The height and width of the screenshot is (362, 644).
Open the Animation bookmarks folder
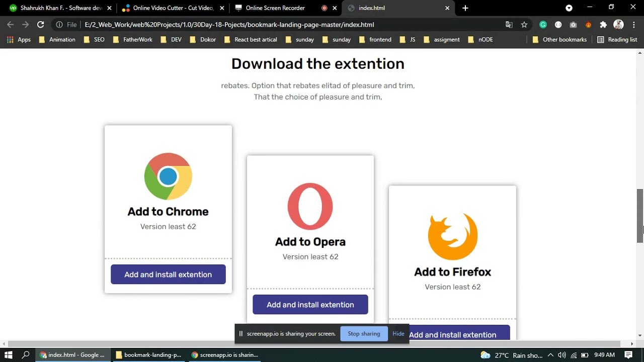(x=57, y=40)
